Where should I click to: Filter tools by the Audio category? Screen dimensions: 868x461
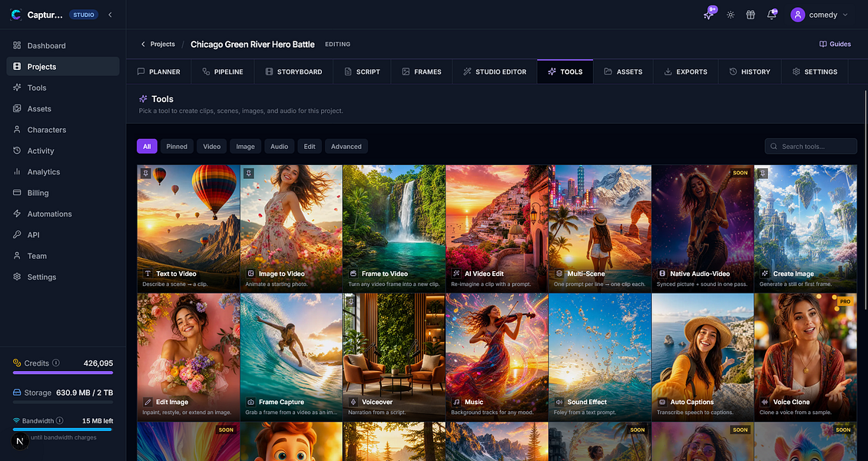pyautogui.click(x=279, y=147)
